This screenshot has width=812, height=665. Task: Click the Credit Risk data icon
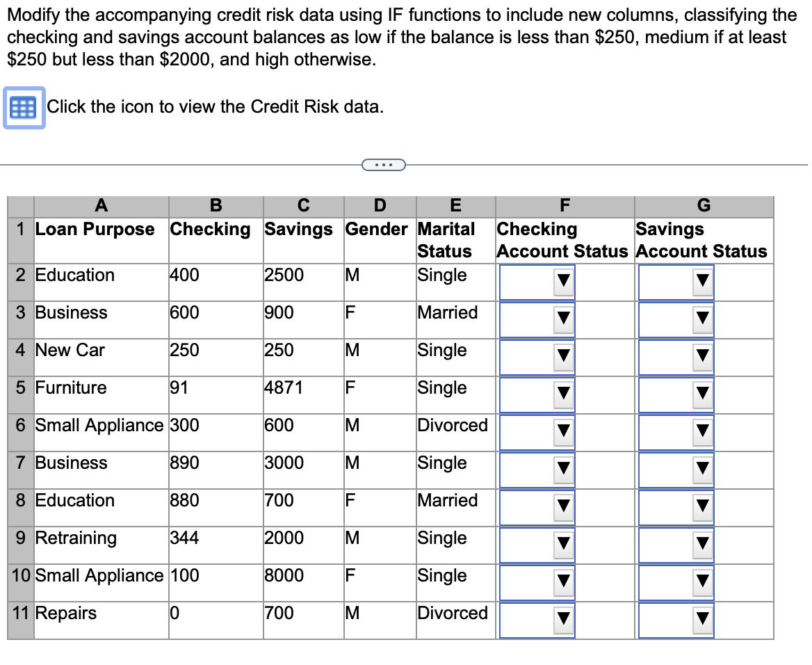coord(23,106)
